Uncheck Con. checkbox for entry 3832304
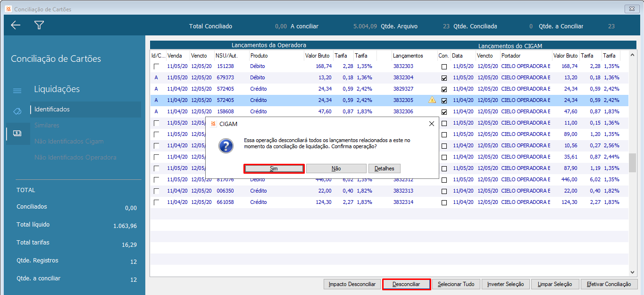Image resolution: width=644 pixels, height=295 pixels. 444,78
